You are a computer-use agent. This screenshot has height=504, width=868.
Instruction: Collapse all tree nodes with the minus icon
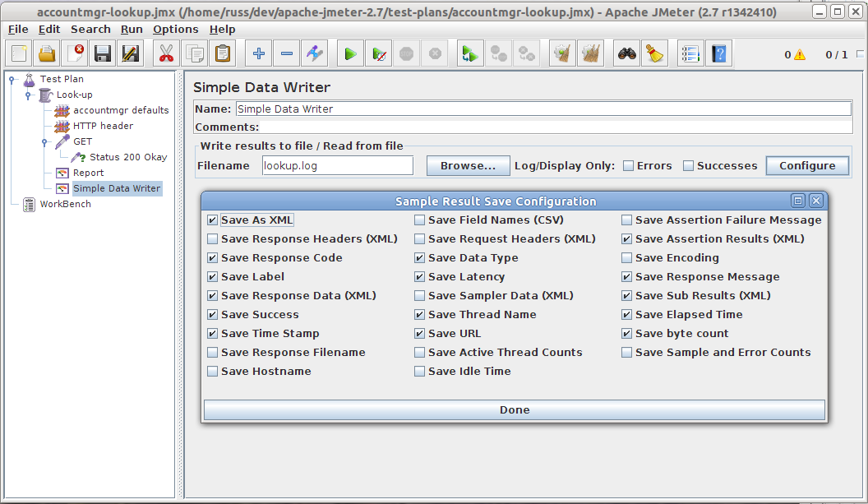(287, 53)
